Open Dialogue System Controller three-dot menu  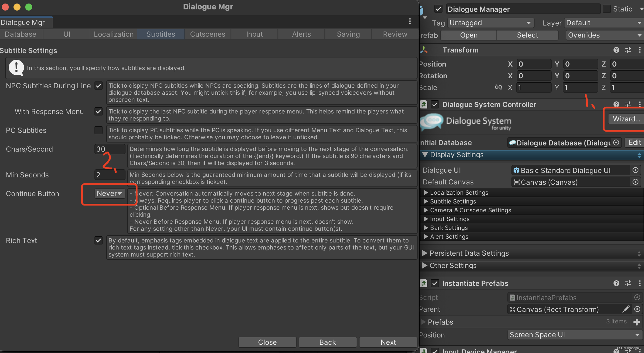[640, 104]
